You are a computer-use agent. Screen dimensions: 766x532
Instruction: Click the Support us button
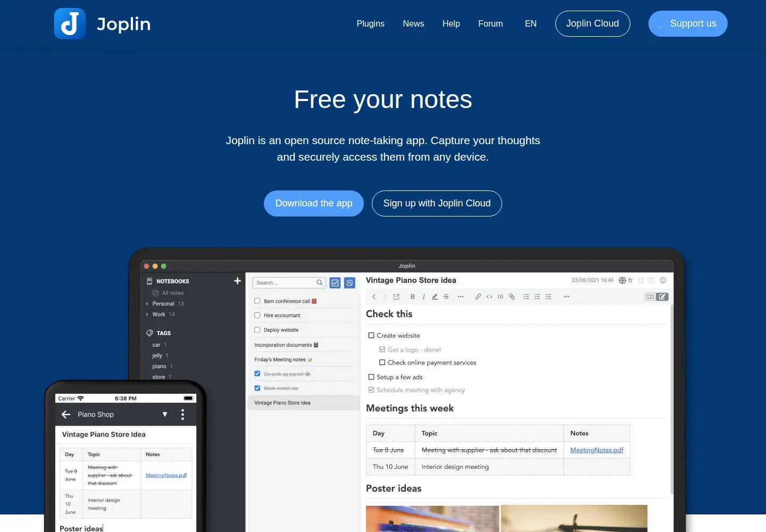tap(688, 23)
